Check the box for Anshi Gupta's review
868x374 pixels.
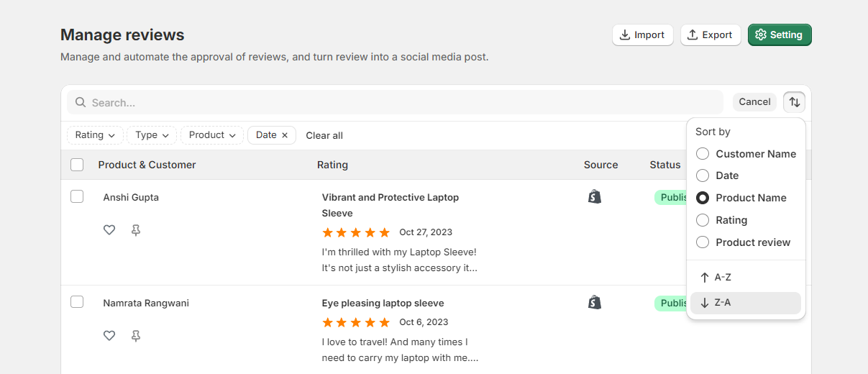pyautogui.click(x=77, y=196)
